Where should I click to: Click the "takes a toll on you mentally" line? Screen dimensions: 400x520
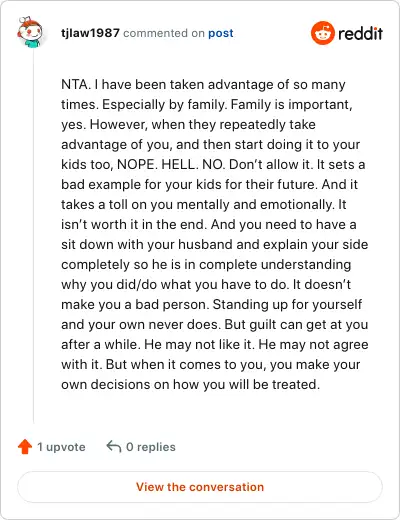204,205
